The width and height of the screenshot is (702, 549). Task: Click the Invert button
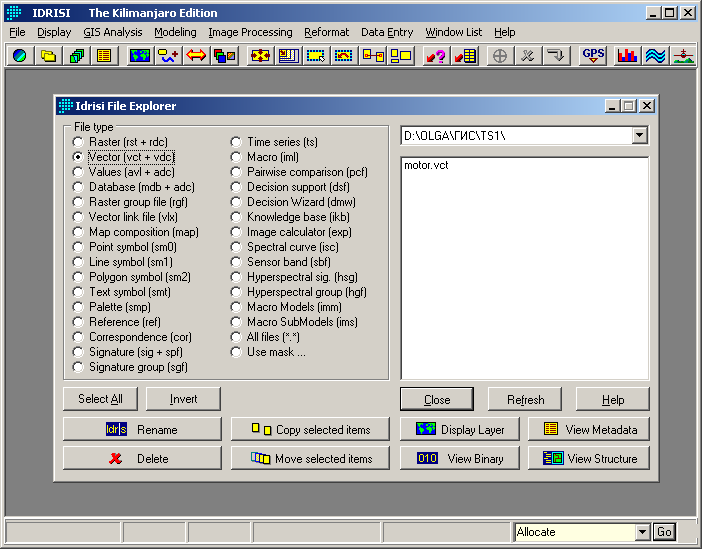point(183,399)
